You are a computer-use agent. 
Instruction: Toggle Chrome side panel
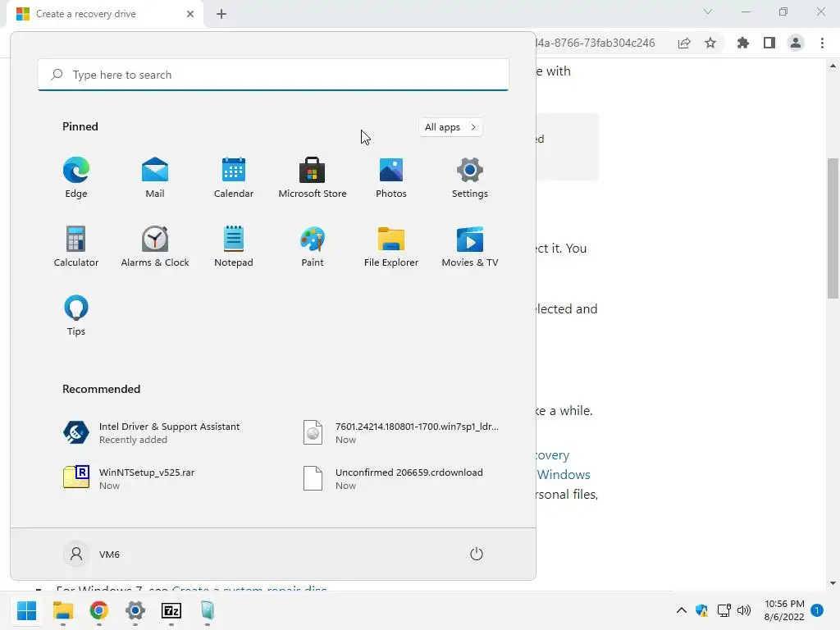pos(769,43)
